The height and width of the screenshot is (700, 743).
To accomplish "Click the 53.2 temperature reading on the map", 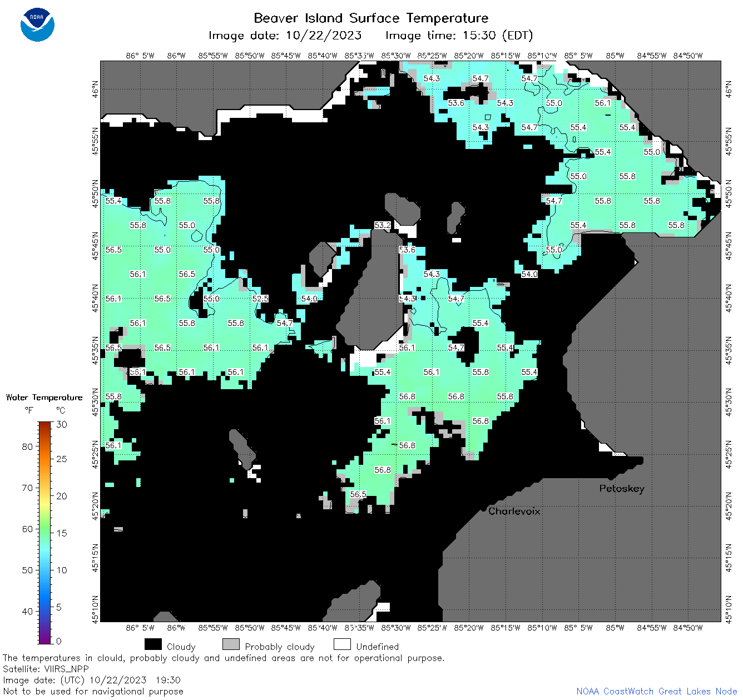I will click(383, 225).
